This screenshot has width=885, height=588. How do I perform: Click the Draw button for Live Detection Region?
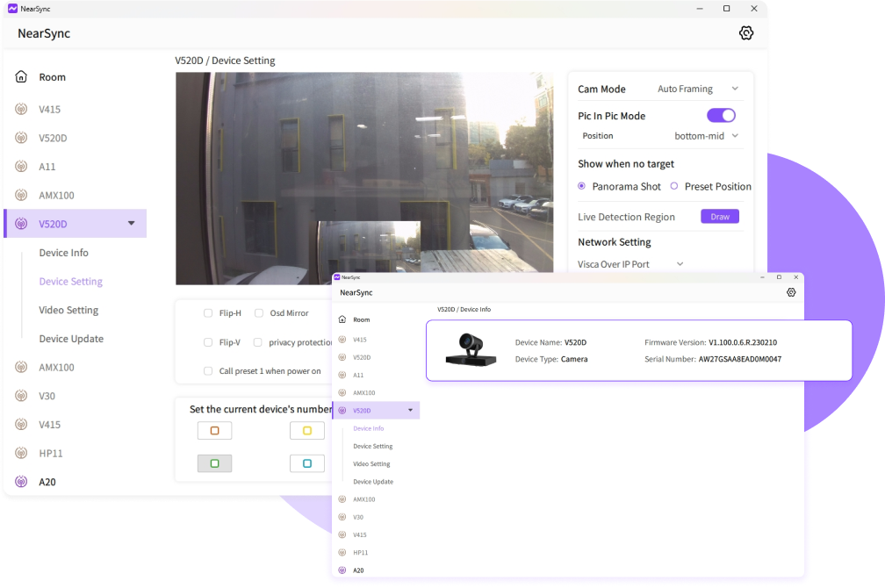pyautogui.click(x=720, y=217)
